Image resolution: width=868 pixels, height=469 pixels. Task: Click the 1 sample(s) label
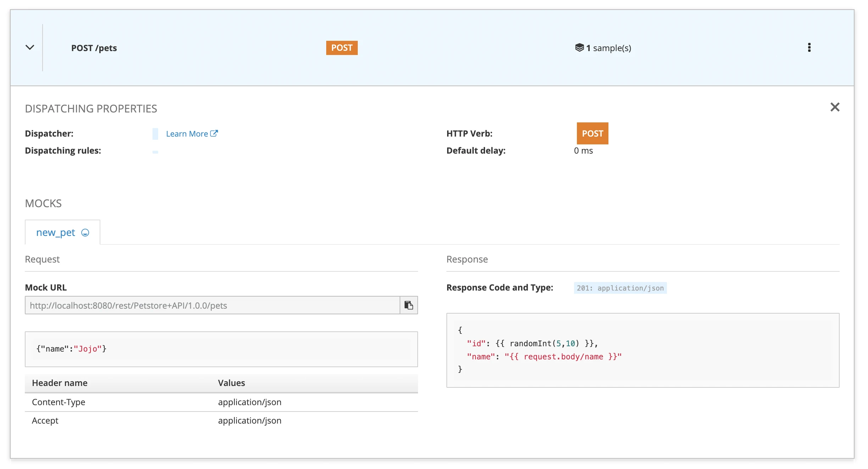pyautogui.click(x=608, y=48)
